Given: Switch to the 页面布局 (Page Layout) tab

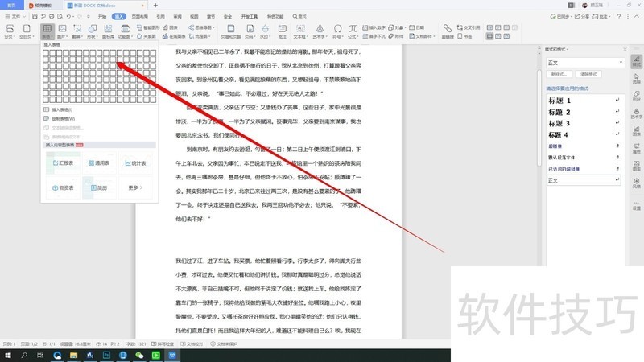Looking at the screenshot, I should coord(139,16).
